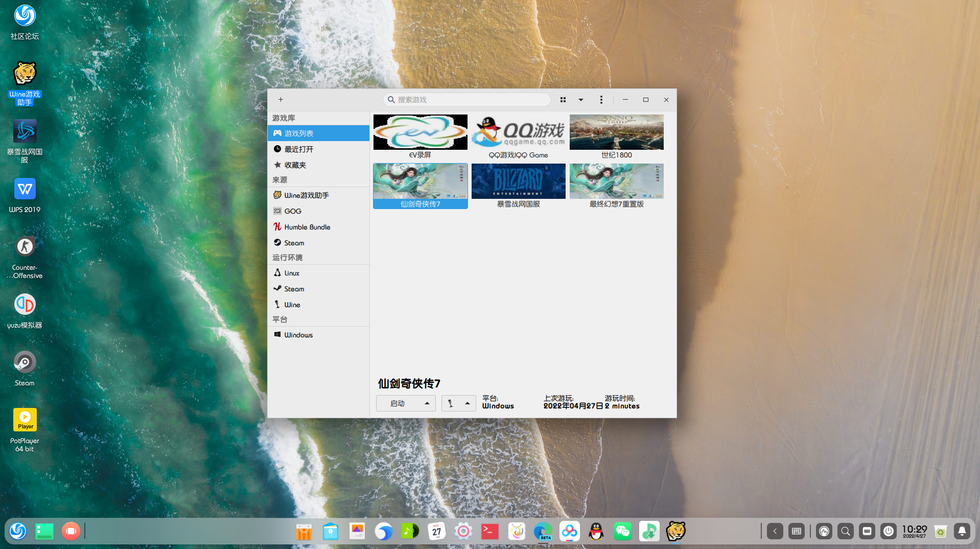Screen dimensions: 980x549
Task: Open the Steam desktop shortcut
Action: [x=25, y=361]
